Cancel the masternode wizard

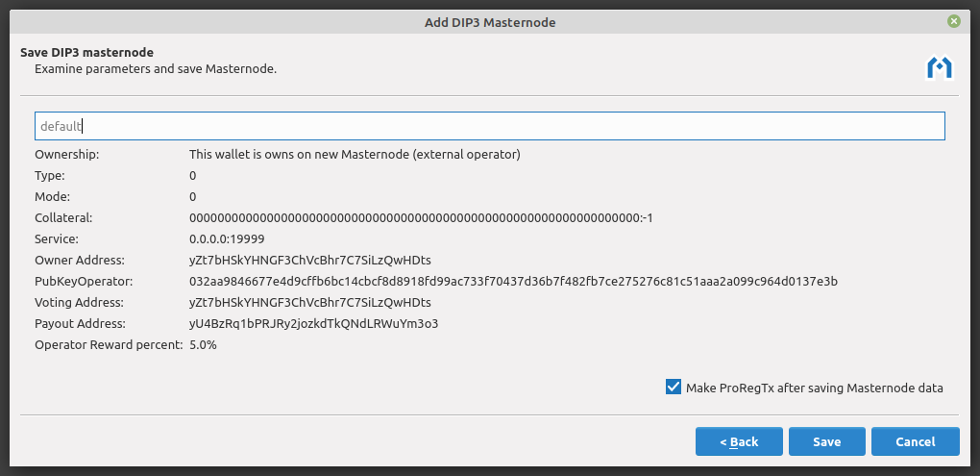(x=915, y=441)
